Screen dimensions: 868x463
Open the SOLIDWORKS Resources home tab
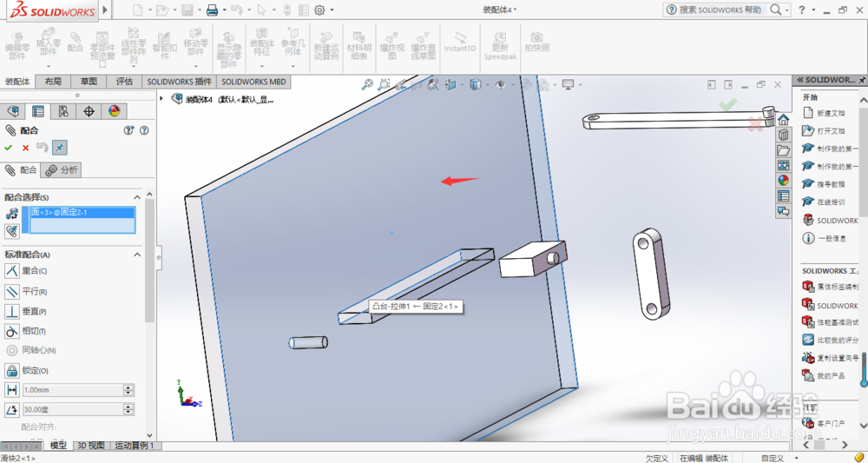pos(783,120)
